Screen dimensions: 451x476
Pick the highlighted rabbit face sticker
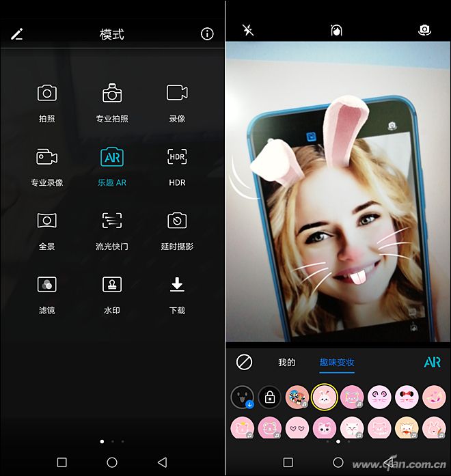(x=323, y=397)
